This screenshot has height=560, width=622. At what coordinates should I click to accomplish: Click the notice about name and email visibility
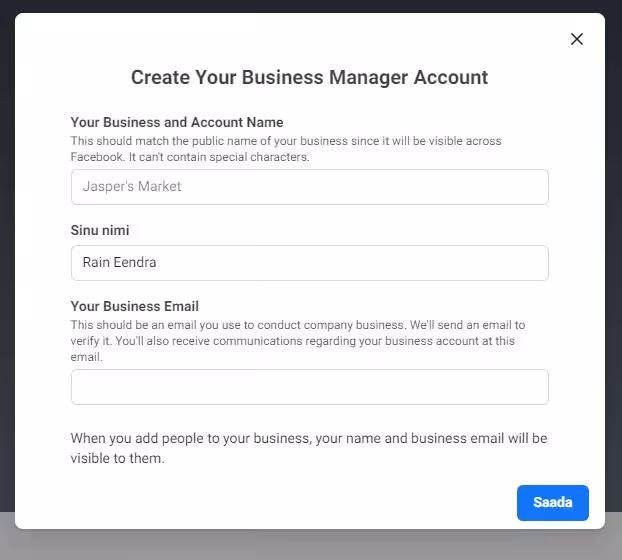pos(308,448)
